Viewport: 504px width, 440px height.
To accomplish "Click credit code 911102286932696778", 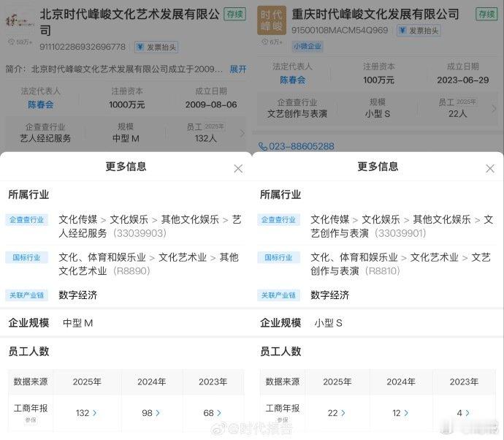I will [83, 47].
